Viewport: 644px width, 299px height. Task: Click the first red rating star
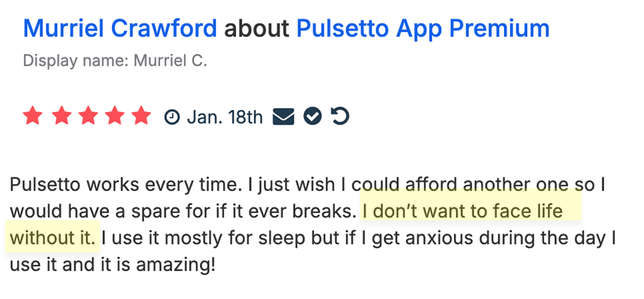tap(33, 115)
